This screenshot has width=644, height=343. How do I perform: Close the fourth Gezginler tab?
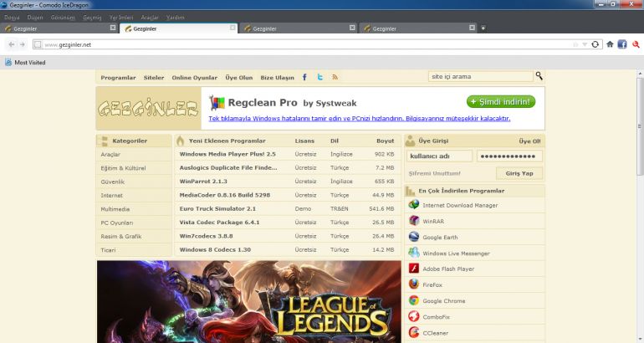pos(472,28)
